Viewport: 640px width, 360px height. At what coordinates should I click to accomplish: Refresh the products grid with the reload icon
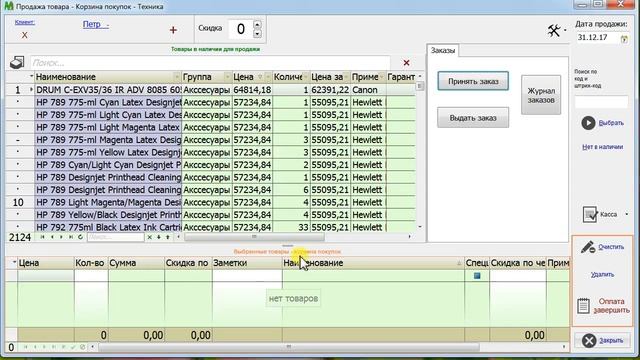coord(80,237)
